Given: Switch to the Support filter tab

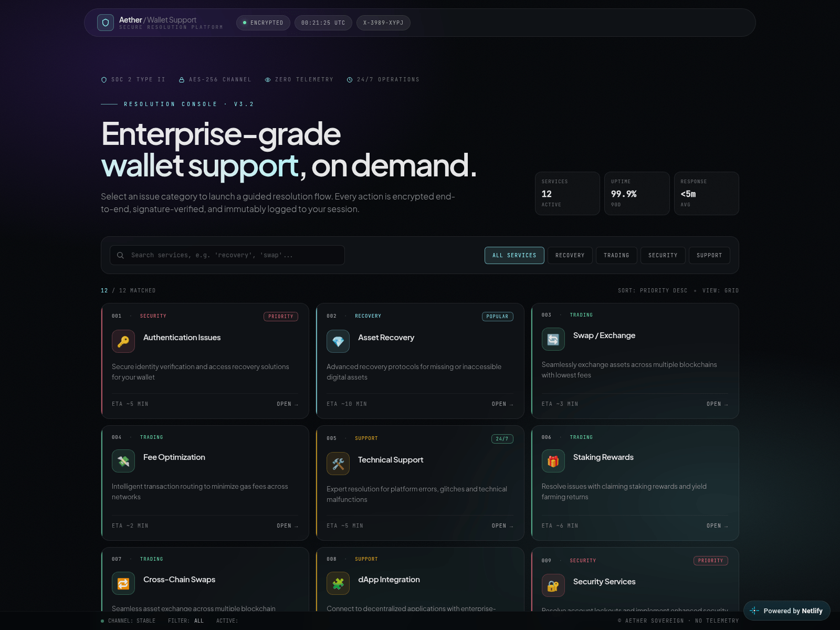Looking at the screenshot, I should [x=709, y=255].
